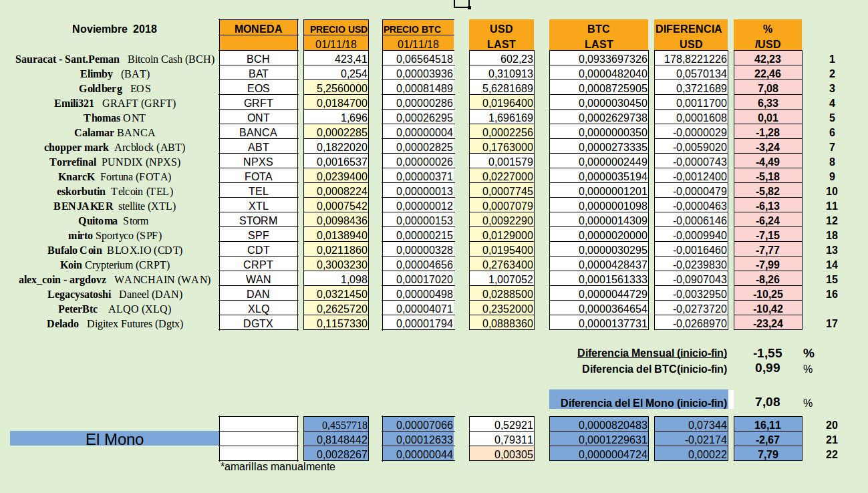Click the blue El Mono label
Viewport: 868px width, 493px height.
(x=114, y=439)
